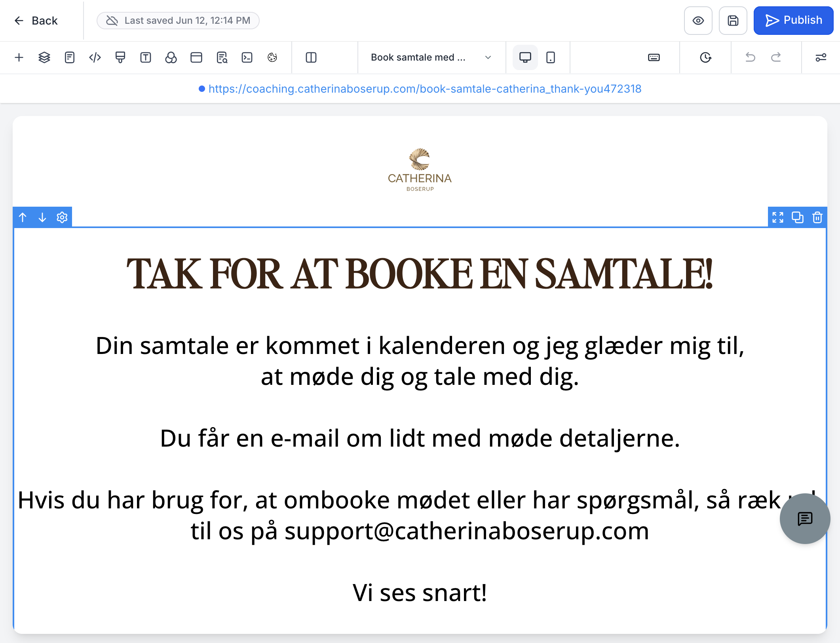The height and width of the screenshot is (643, 840).
Task: Open the custom code tracking icon
Action: [95, 57]
